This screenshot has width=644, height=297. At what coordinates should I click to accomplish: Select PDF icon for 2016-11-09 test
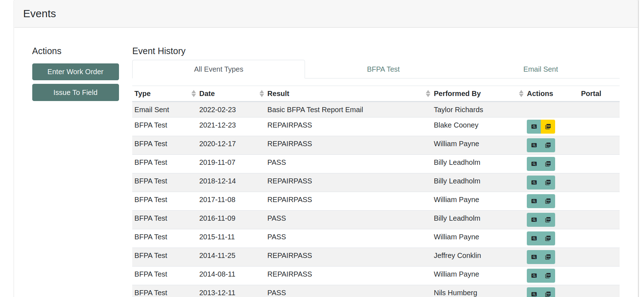click(548, 220)
